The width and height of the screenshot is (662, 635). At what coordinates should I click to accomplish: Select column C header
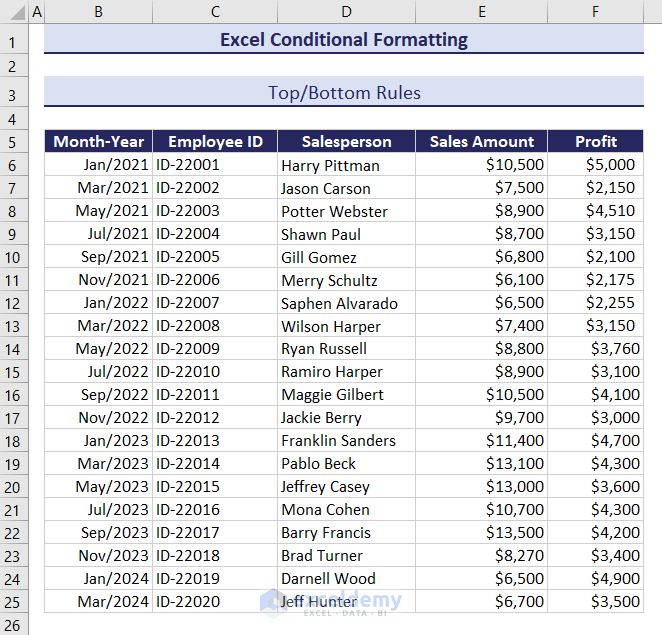pyautogui.click(x=215, y=12)
